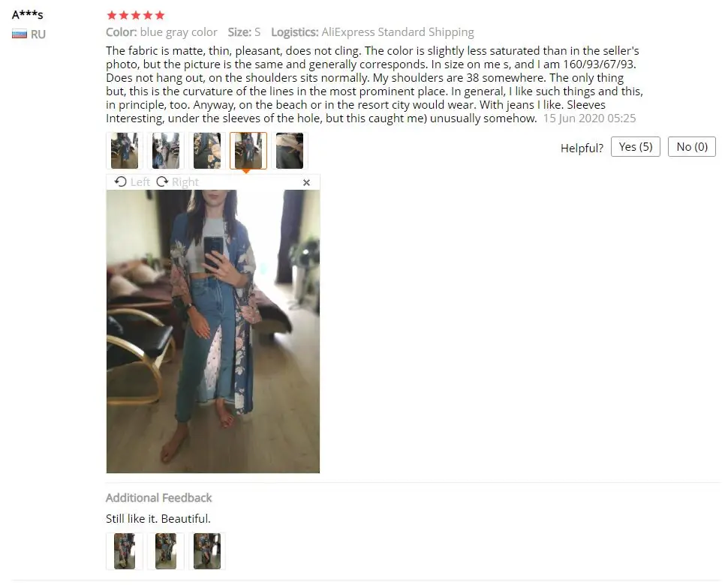Click the five-star rating icons
The height and width of the screenshot is (585, 728).
(136, 15)
